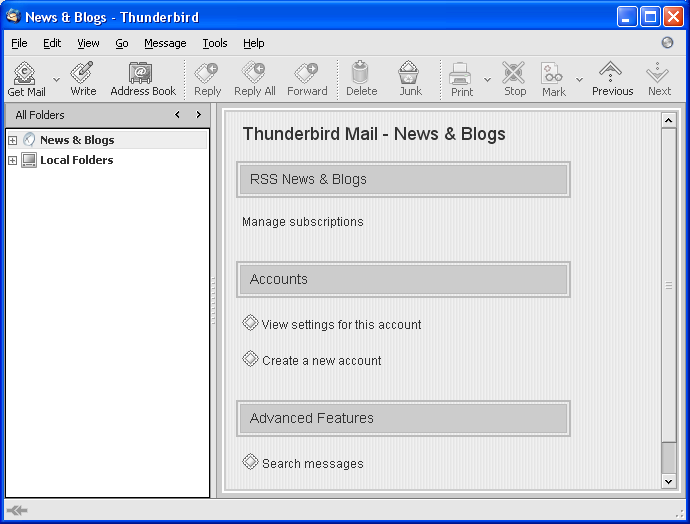Click the Thunderbird title bar icon
Image resolution: width=690 pixels, height=524 pixels.
[13, 16]
